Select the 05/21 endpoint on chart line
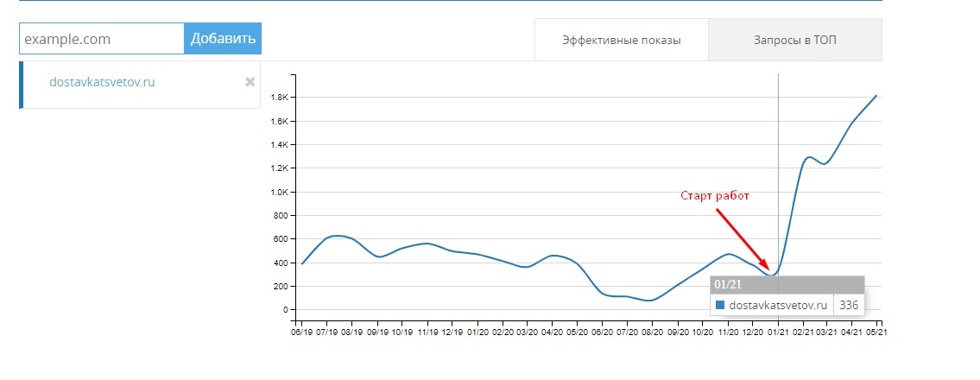 [x=876, y=96]
